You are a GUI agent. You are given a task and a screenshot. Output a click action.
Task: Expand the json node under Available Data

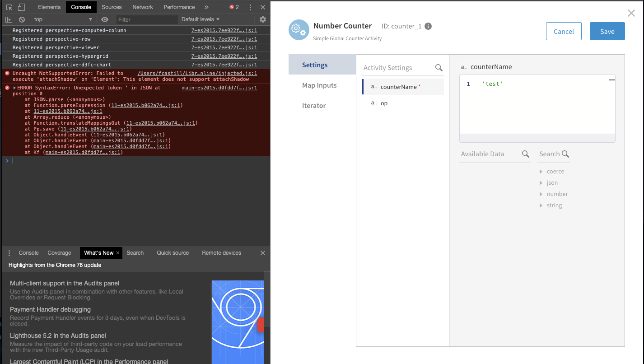[x=541, y=182]
